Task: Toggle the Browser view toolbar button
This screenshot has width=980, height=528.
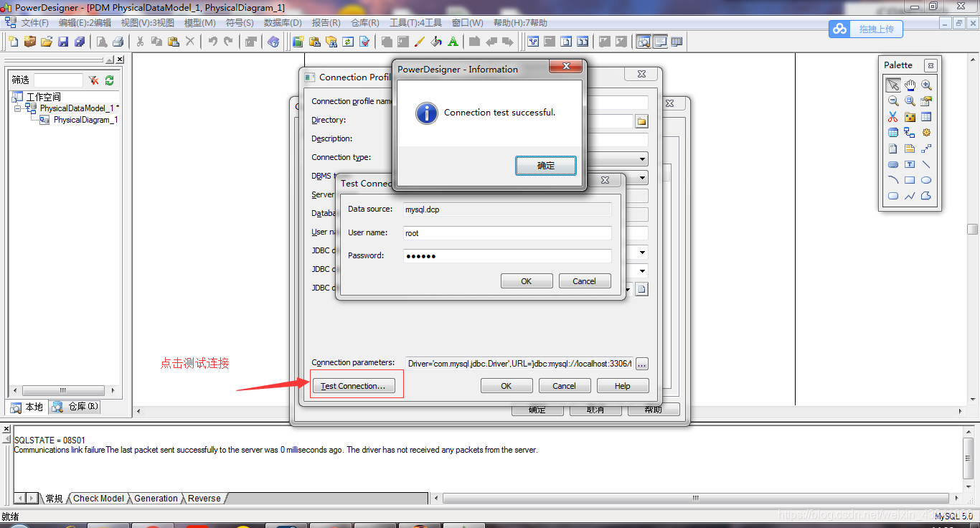Action: click(x=643, y=42)
